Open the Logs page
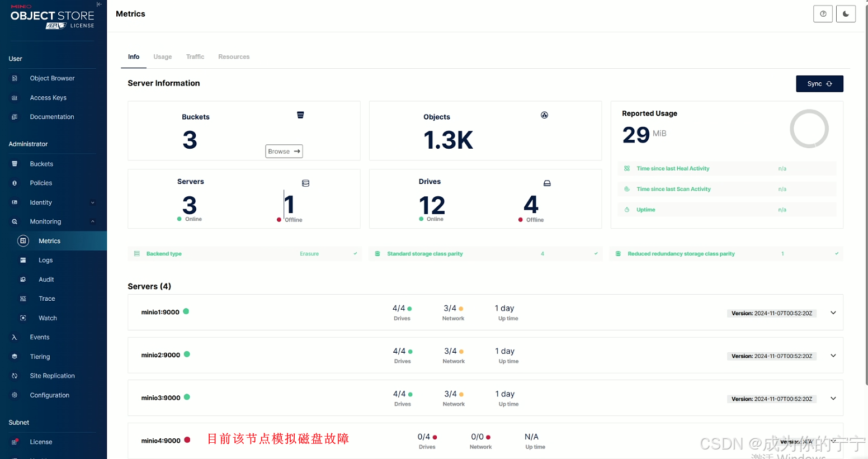This screenshot has width=868, height=459. pos(45,260)
